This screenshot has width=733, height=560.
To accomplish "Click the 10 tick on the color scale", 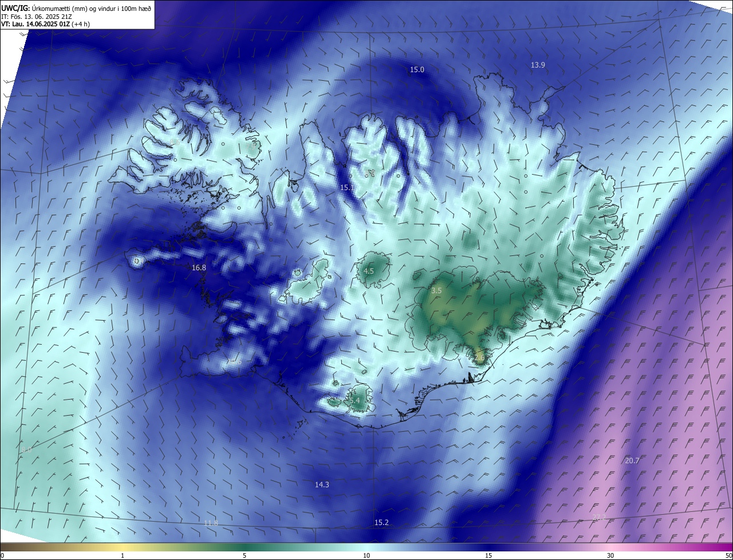I will tap(366, 555).
